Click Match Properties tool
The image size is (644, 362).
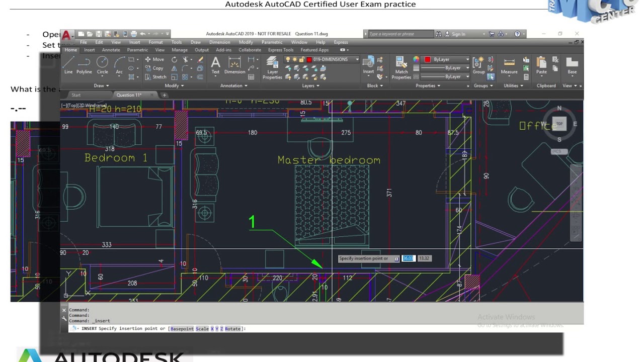(401, 68)
